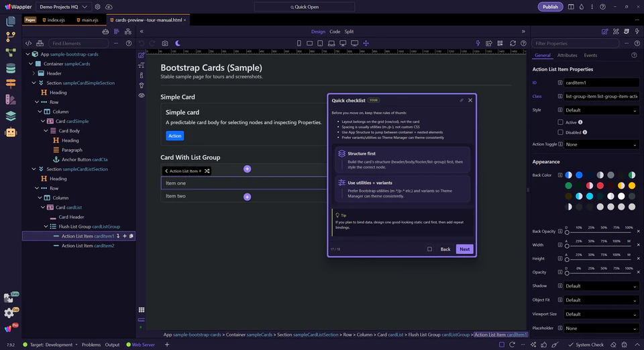Open the design tools crossed-pencil icon
The width and height of the screenshot is (644, 350).
point(616,32)
